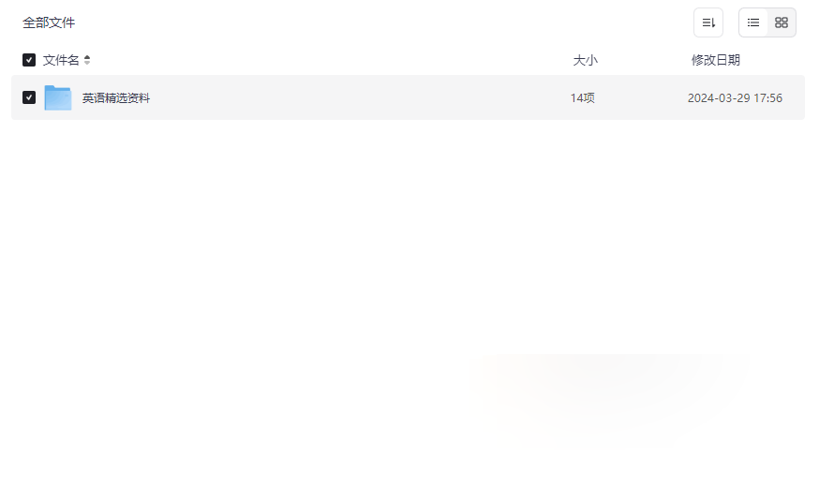Select the ascending up-arrow next to 文件名
Screen dimensions: 819x504
(87, 57)
